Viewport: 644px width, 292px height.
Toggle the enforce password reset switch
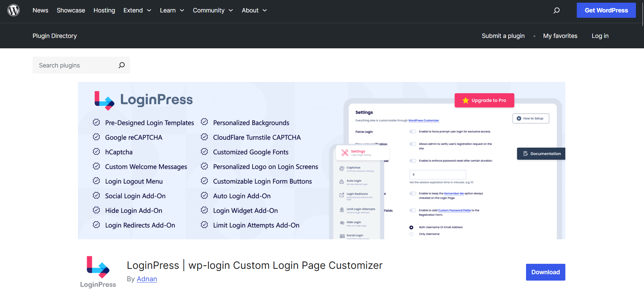pos(413,161)
